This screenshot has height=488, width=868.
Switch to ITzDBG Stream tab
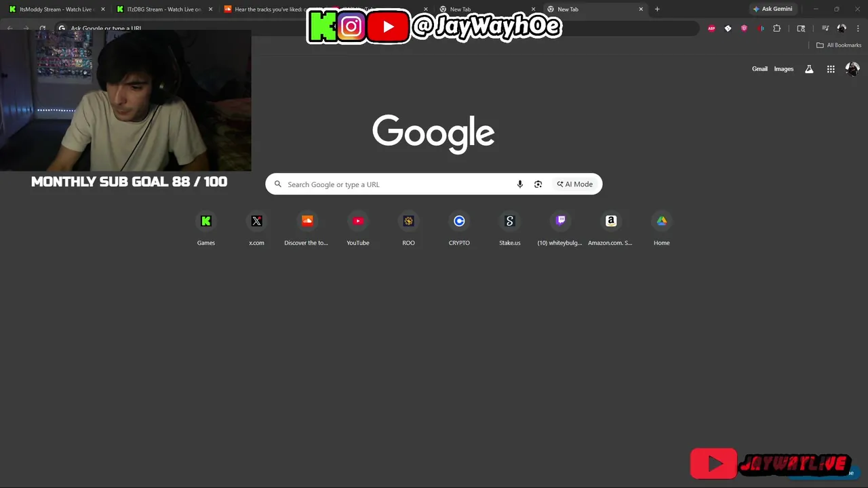pos(163,9)
